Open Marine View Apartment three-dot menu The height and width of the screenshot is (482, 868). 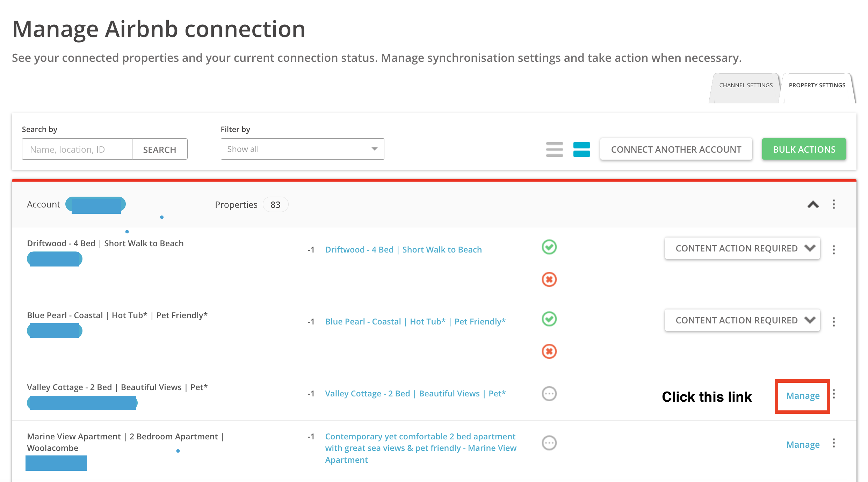click(x=834, y=443)
